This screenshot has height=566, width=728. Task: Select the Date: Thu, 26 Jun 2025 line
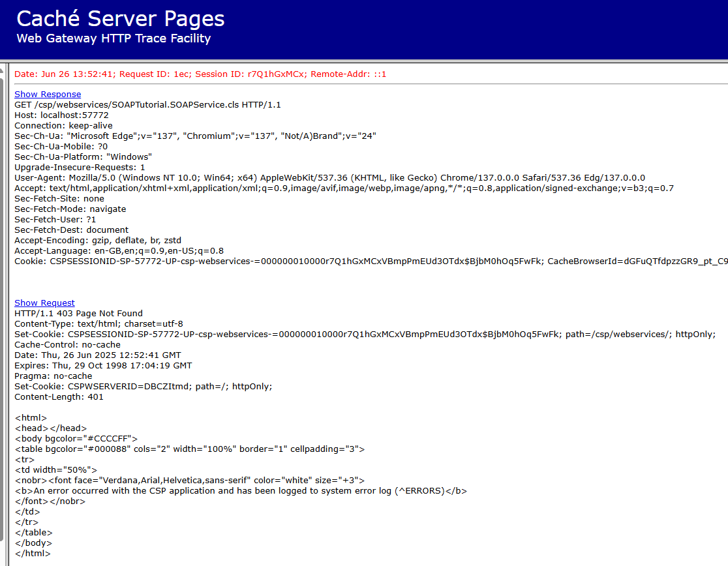point(97,355)
